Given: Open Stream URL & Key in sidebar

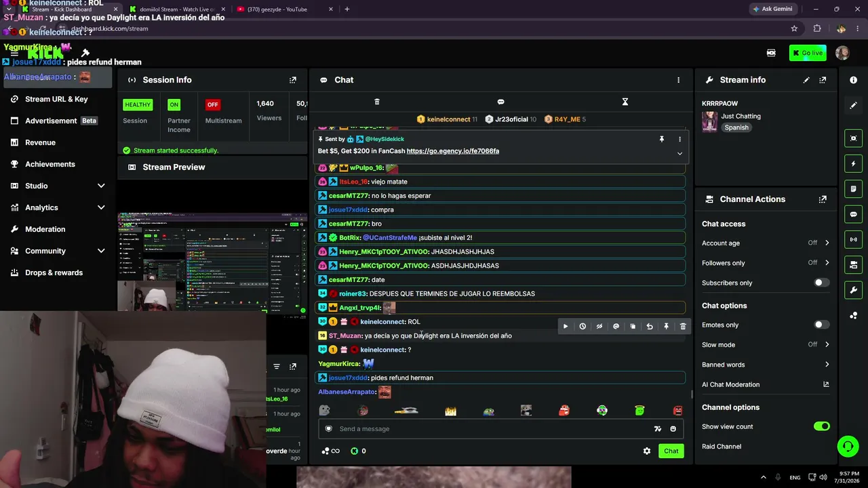Looking at the screenshot, I should [x=57, y=99].
